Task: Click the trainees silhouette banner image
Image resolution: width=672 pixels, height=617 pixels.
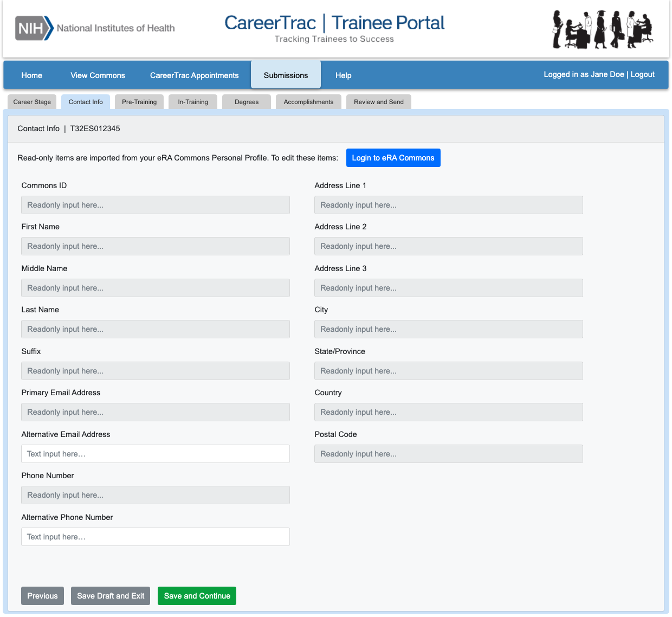Action: pyautogui.click(x=603, y=29)
